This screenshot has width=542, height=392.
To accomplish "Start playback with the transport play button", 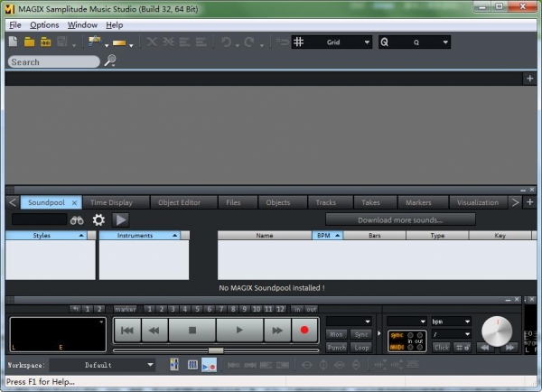I will point(239,331).
